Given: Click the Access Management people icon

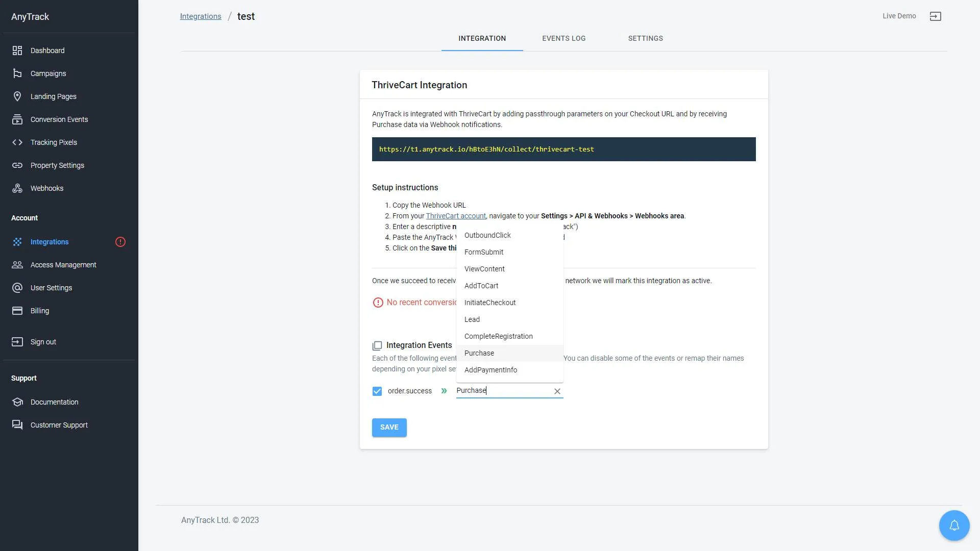Looking at the screenshot, I should (17, 265).
